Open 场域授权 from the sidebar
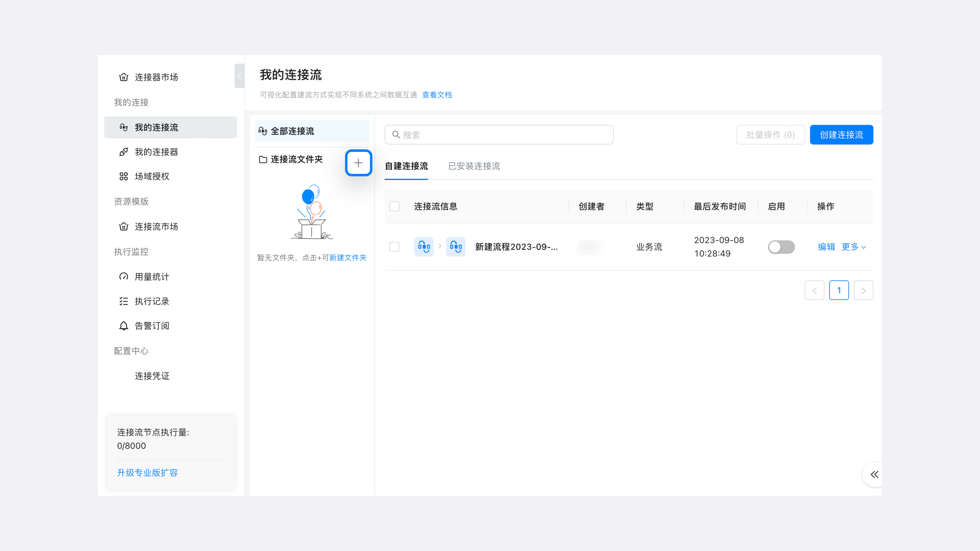 pyautogui.click(x=152, y=176)
